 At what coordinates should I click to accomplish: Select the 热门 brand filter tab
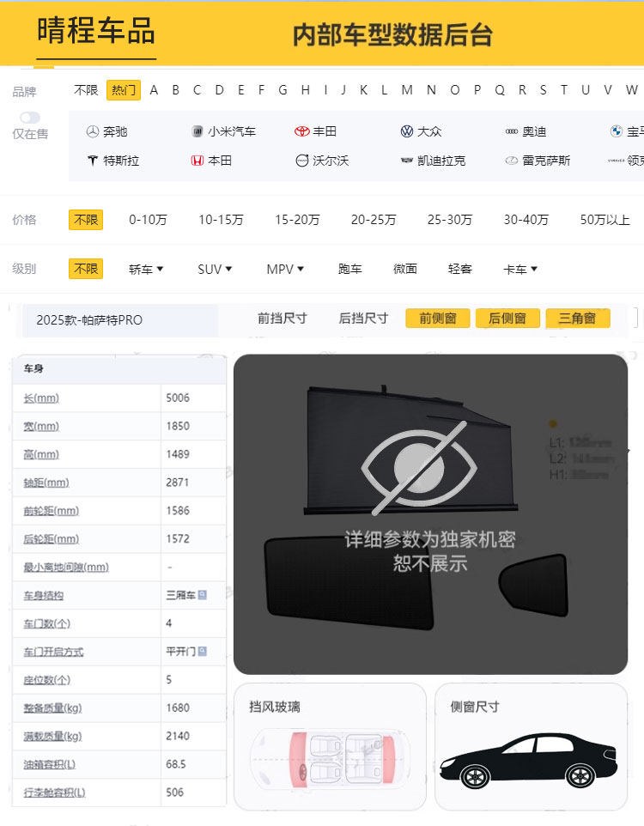click(124, 90)
